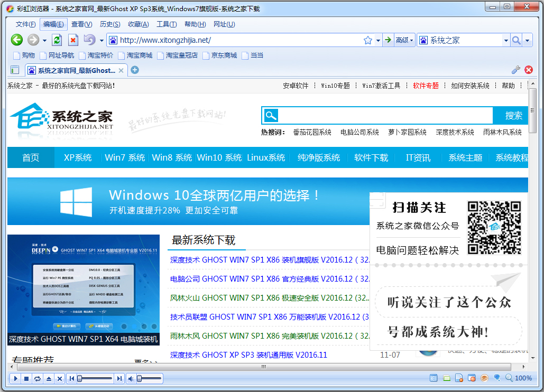
Task: Click the volume slider in the status bar
Action: (x=149, y=378)
